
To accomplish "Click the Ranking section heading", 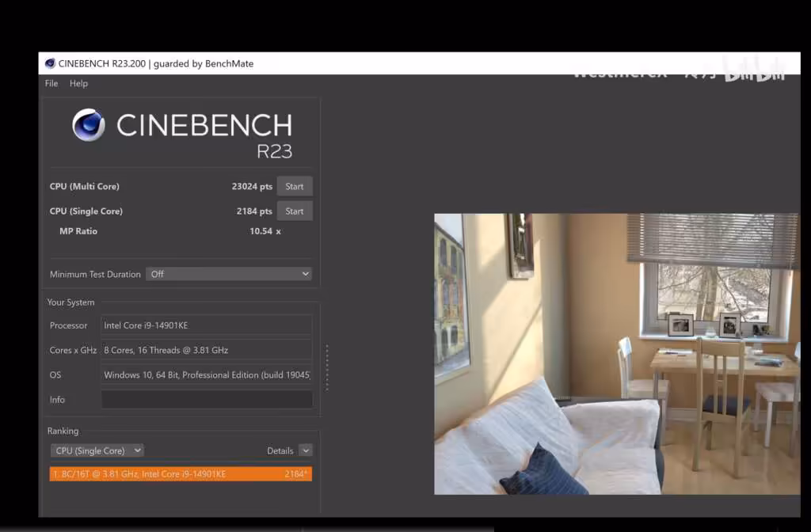I will click(x=63, y=431).
